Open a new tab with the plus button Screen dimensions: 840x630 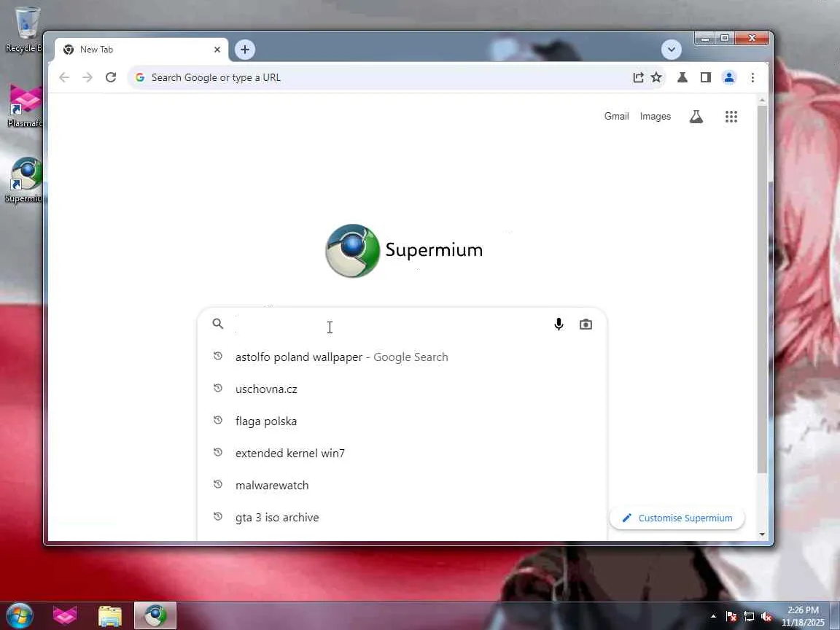click(x=245, y=50)
